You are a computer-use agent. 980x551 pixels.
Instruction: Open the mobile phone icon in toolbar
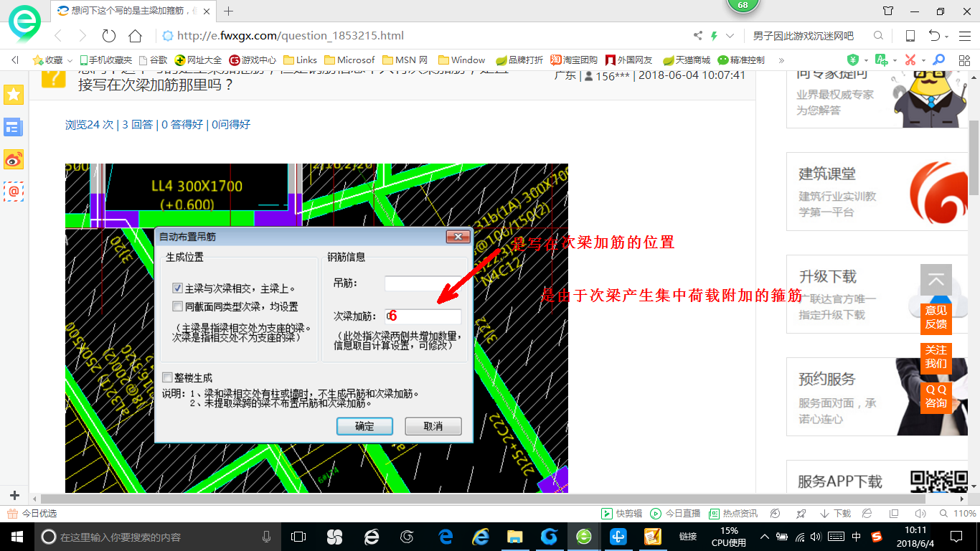(x=910, y=36)
